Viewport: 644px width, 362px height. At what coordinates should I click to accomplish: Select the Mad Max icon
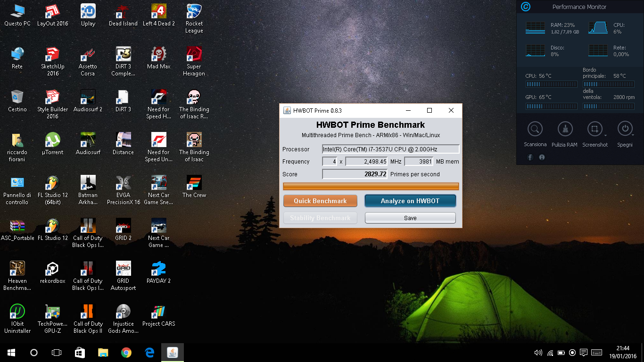click(159, 58)
